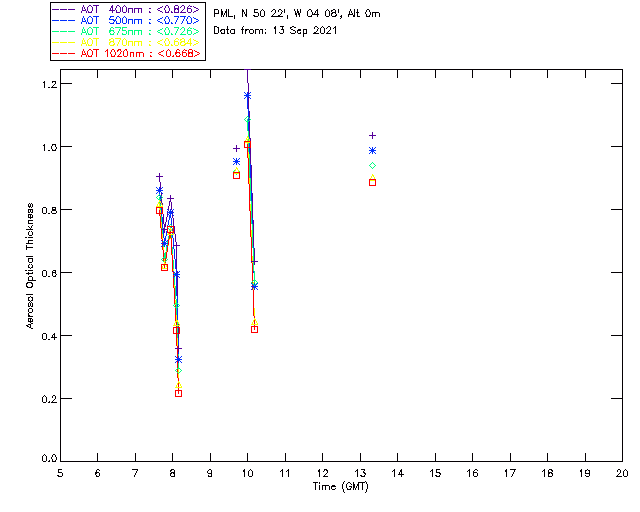The height and width of the screenshot is (512, 640).
Task: Click the x-axis tick label 10
Action: pos(247,473)
